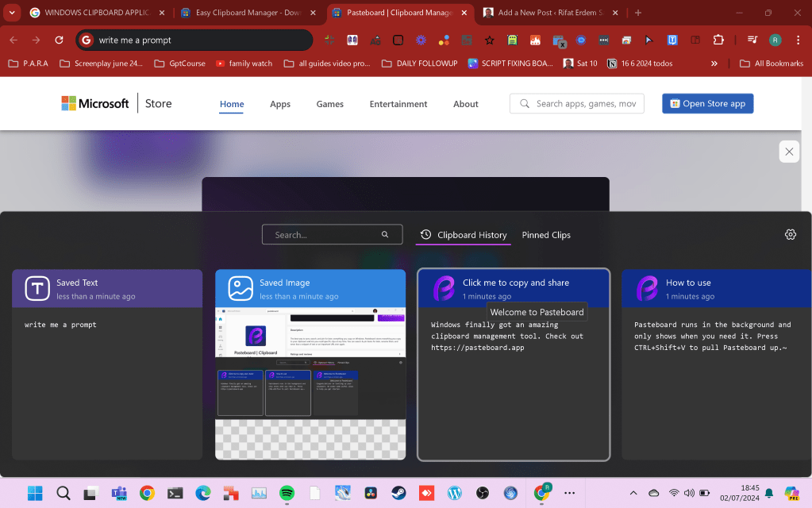
Task: Select the 'write me a prompt' clip text
Action: (60, 325)
